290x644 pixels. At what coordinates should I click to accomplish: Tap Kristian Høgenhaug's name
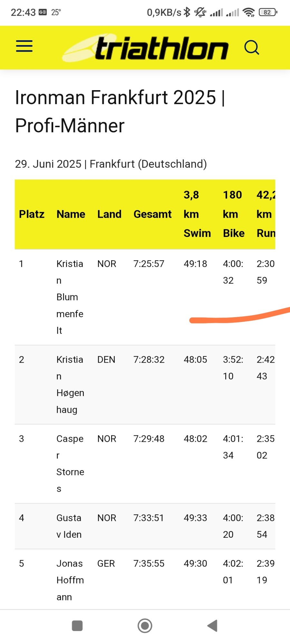coord(70,384)
